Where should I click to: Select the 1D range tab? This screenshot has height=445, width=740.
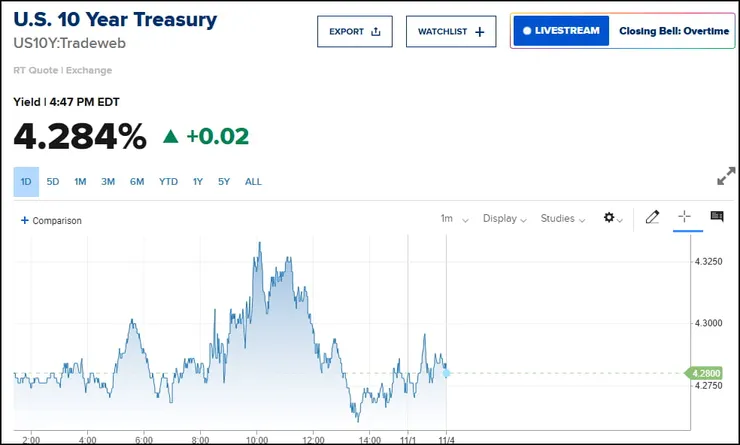[x=26, y=182]
